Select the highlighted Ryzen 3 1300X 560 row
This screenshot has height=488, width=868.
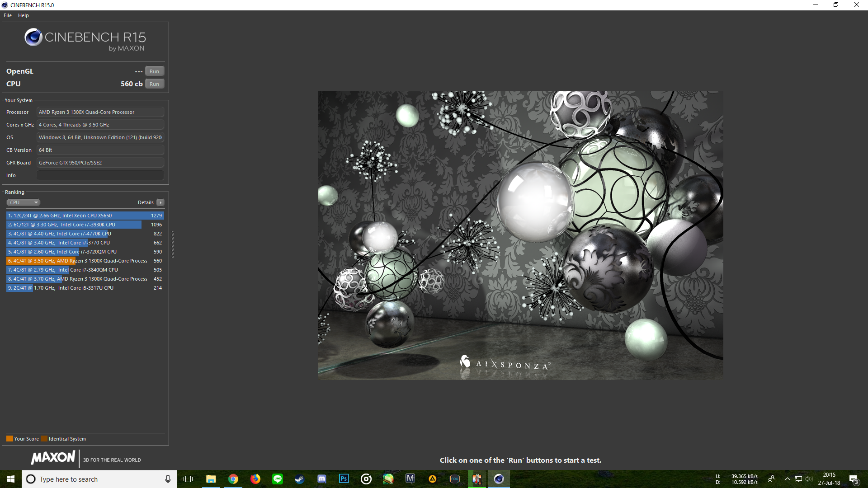85,261
